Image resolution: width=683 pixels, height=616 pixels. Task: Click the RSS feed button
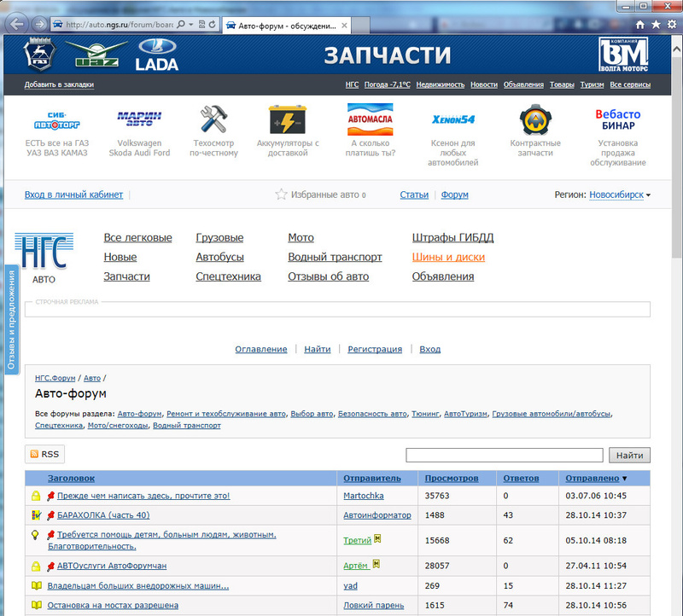[44, 455]
